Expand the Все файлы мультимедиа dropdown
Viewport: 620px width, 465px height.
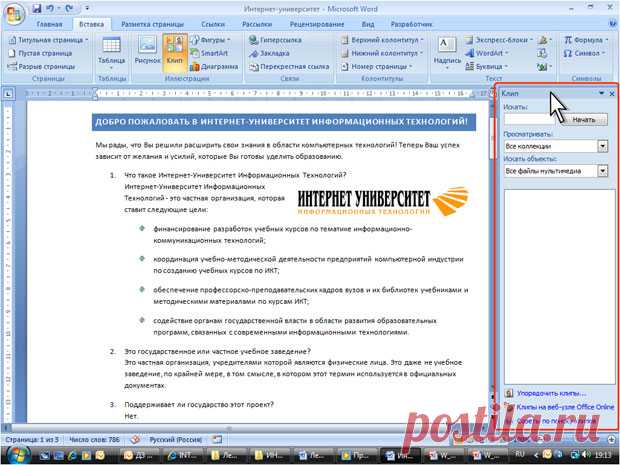[x=602, y=171]
